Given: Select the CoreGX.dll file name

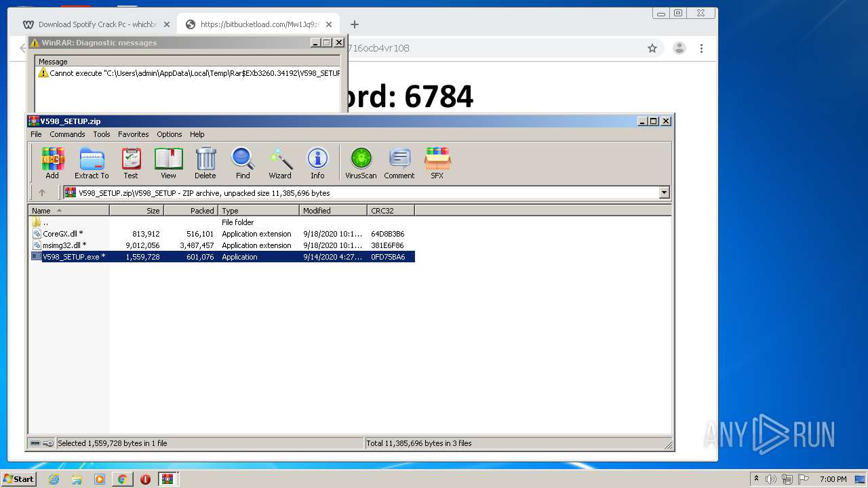Looking at the screenshot, I should pyautogui.click(x=63, y=234).
